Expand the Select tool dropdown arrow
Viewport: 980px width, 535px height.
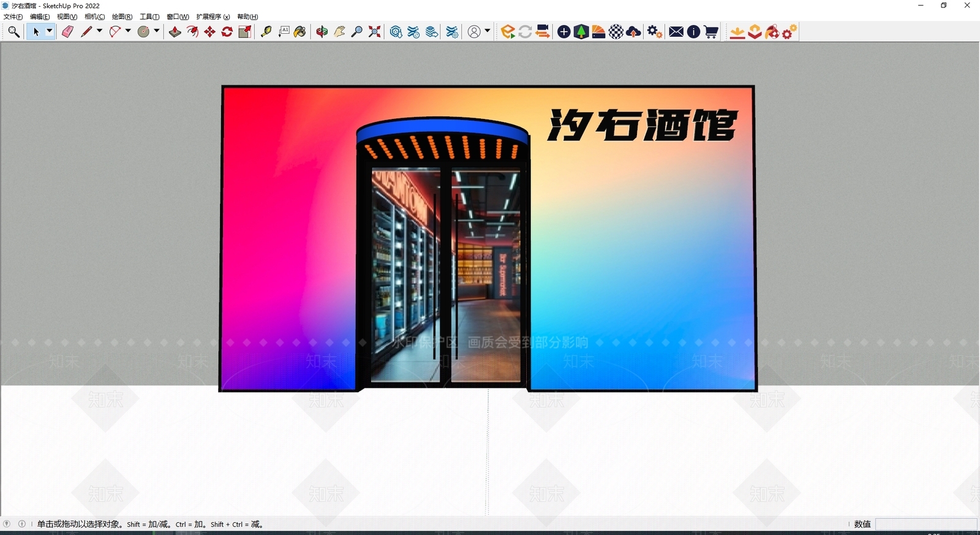pos(50,31)
